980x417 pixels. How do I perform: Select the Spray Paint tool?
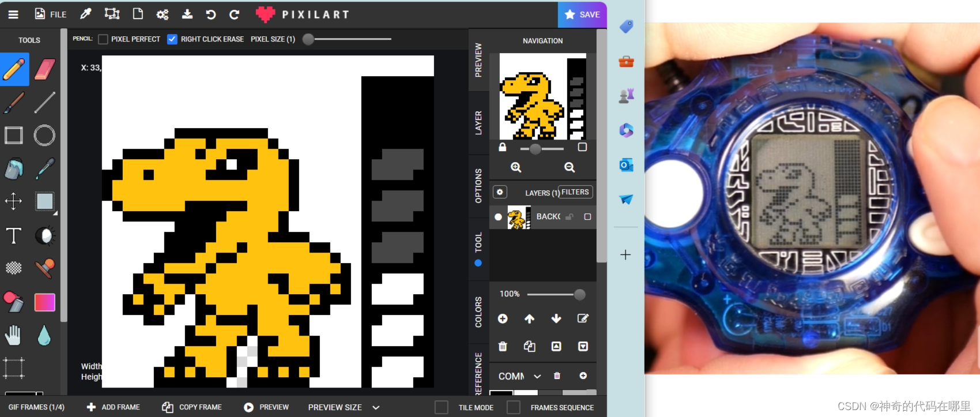[14, 302]
